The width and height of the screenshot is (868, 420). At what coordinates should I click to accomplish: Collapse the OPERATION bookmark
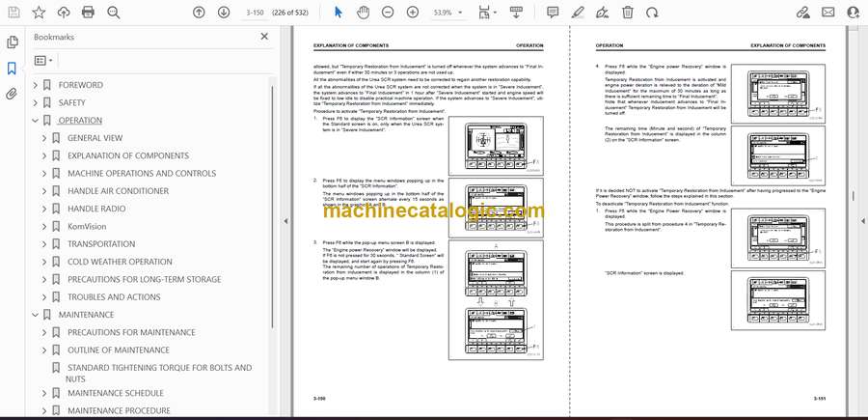36,121
